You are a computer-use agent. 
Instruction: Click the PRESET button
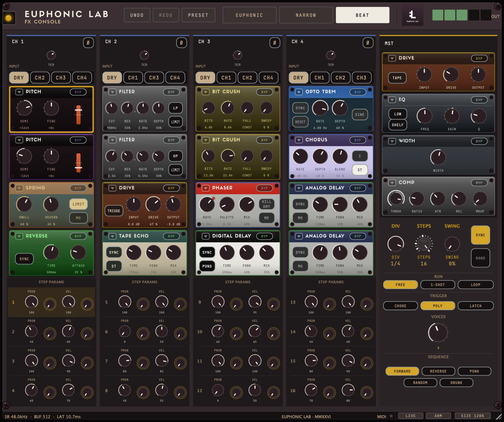198,15
